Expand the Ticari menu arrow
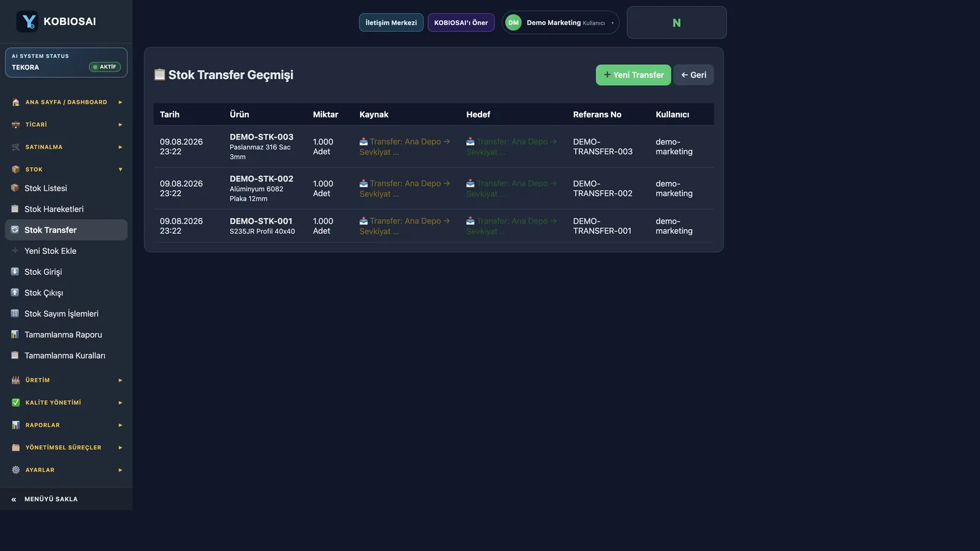 (x=120, y=125)
